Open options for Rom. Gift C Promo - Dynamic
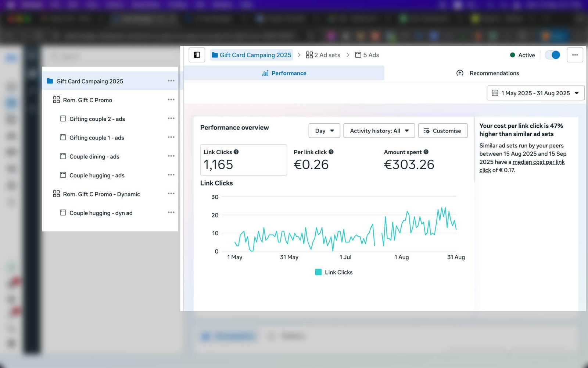Screen dimensions: 588x368 (x=171, y=194)
